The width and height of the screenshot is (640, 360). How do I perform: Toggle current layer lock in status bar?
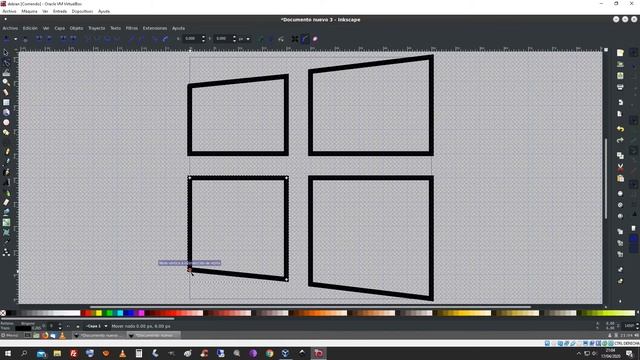78,326
